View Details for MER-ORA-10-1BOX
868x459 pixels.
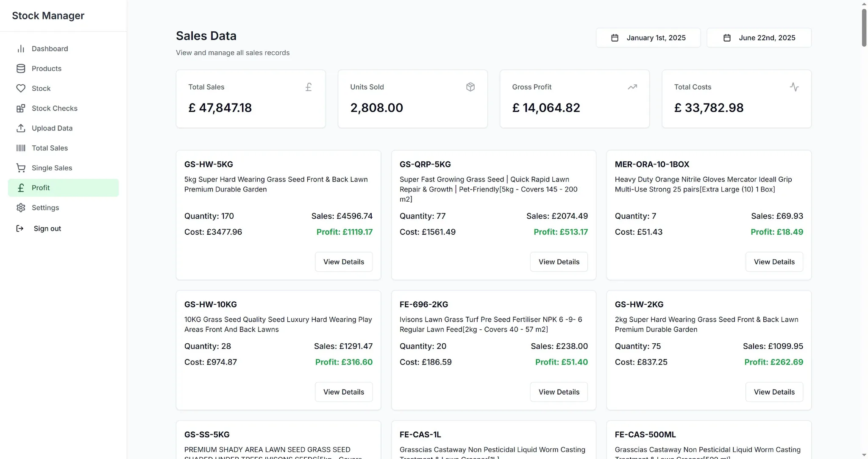[774, 262]
